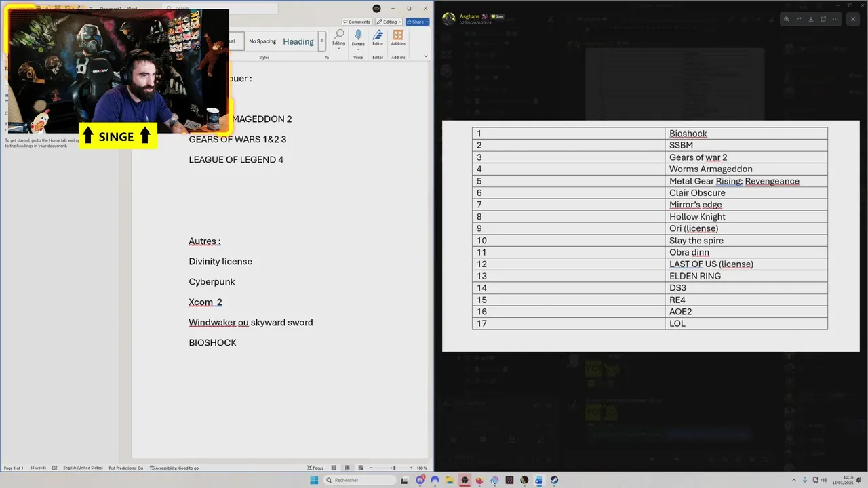This screenshot has height=488, width=868.
Task: Open the Windows Start menu
Action: (314, 480)
